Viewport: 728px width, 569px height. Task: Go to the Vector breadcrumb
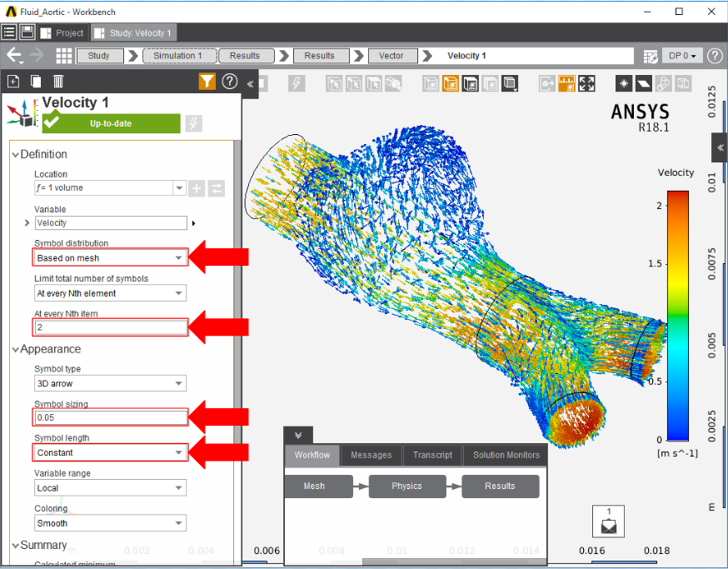pos(392,56)
